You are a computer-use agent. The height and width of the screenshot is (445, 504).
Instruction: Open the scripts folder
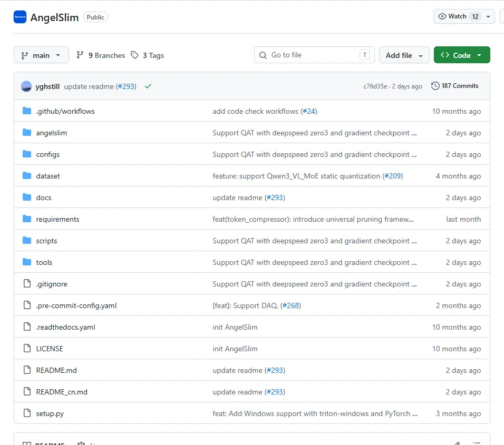[46, 241]
